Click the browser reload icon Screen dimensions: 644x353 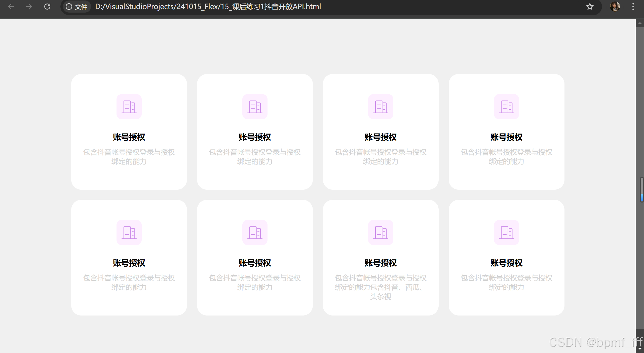click(47, 7)
